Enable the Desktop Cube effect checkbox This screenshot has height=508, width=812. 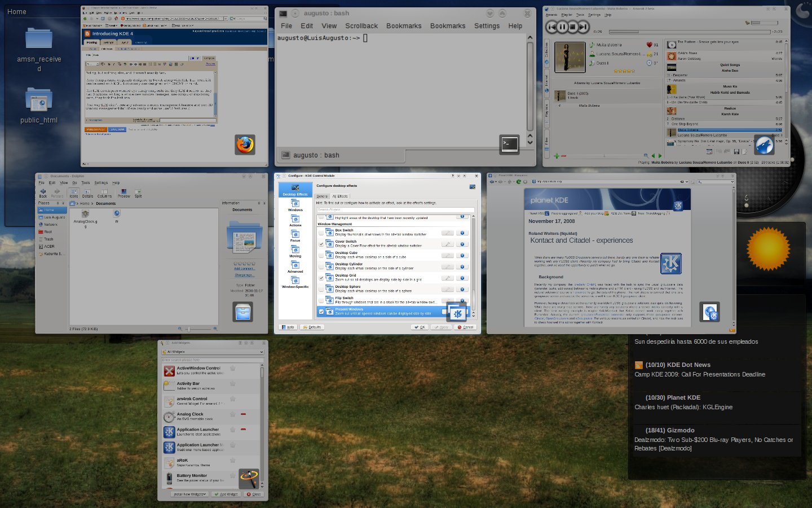pyautogui.click(x=321, y=255)
